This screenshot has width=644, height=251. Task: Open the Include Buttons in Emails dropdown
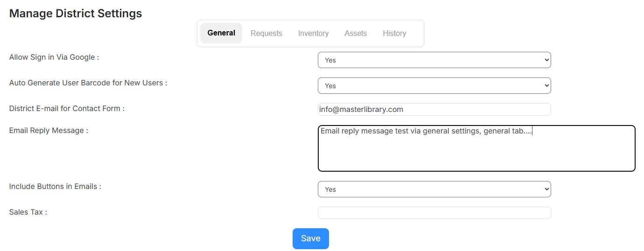(x=434, y=189)
